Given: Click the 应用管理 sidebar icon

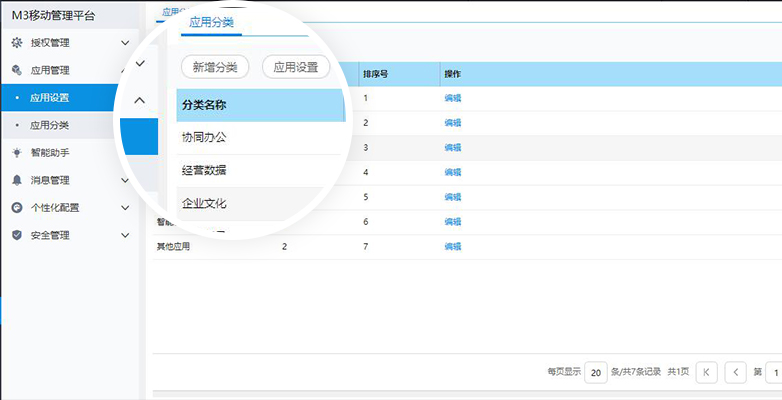Looking at the screenshot, I should tap(17, 70).
